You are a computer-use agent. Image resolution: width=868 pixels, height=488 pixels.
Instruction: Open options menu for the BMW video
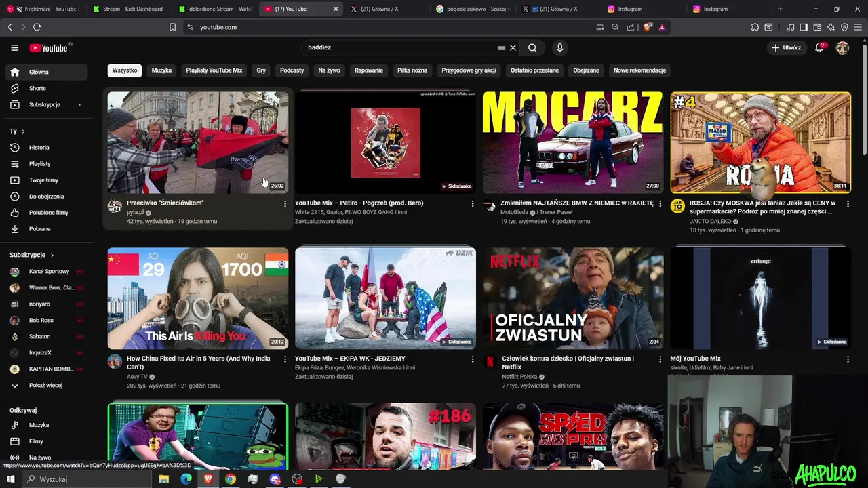pos(660,203)
